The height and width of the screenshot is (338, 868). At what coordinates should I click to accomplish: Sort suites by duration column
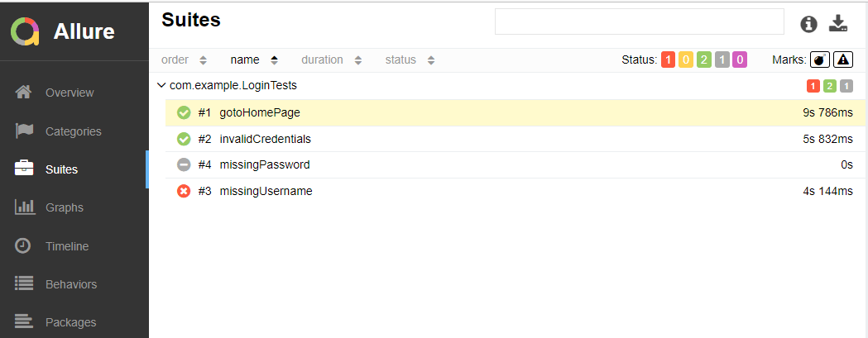tap(331, 60)
